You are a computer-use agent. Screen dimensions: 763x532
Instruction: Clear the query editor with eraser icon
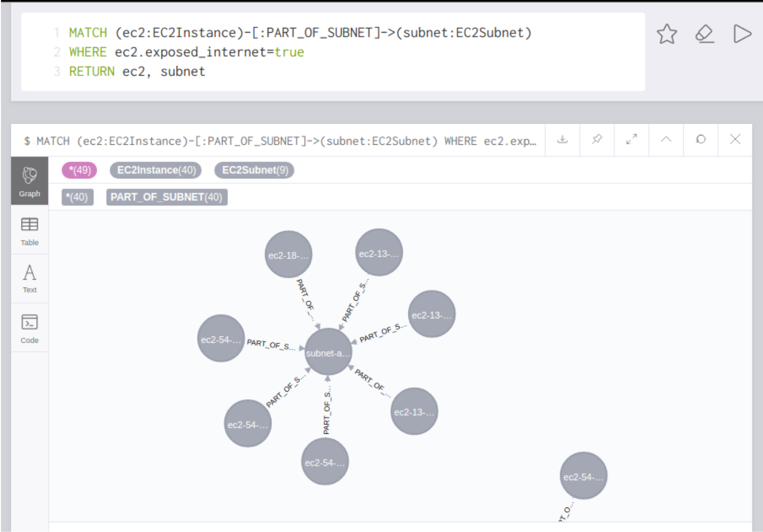pyautogui.click(x=704, y=34)
